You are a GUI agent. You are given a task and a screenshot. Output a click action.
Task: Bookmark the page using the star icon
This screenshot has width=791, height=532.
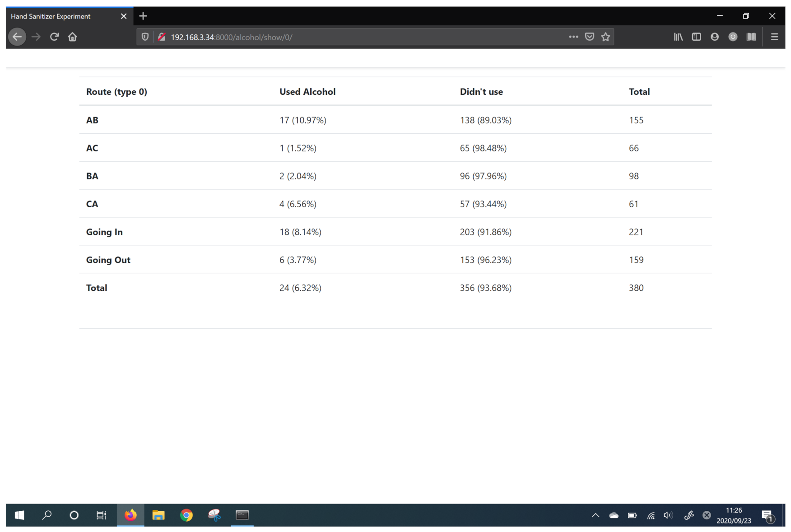tap(605, 37)
